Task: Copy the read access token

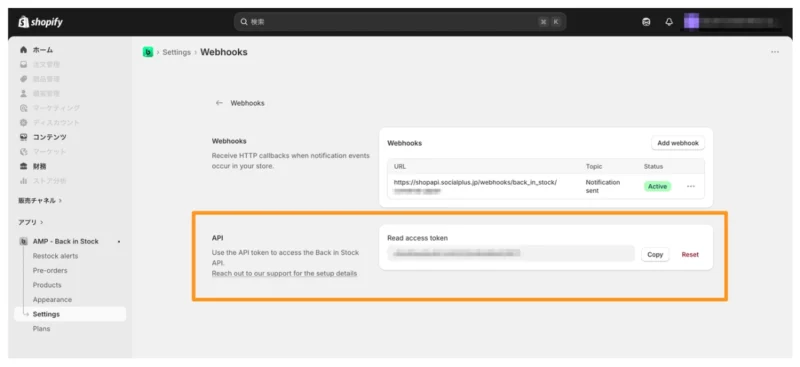Action: coord(655,254)
